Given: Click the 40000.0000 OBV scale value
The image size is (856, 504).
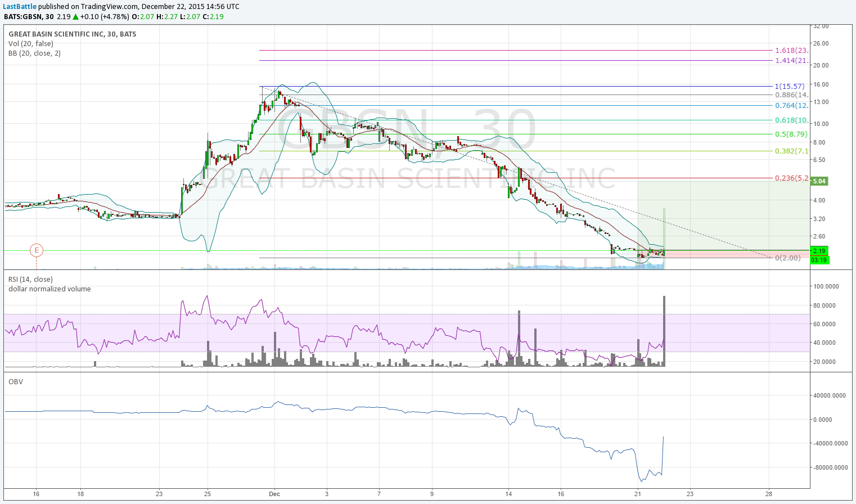Looking at the screenshot, I should coord(830,395).
